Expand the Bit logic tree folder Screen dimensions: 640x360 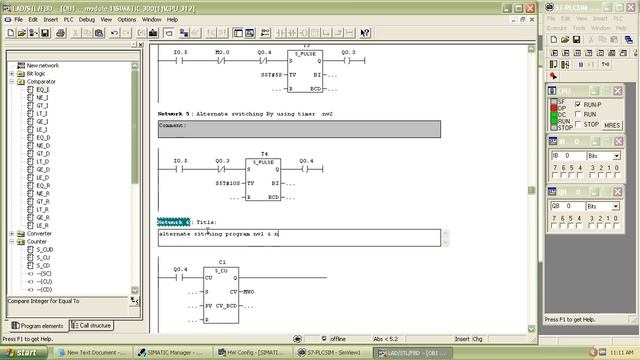tap(12, 73)
